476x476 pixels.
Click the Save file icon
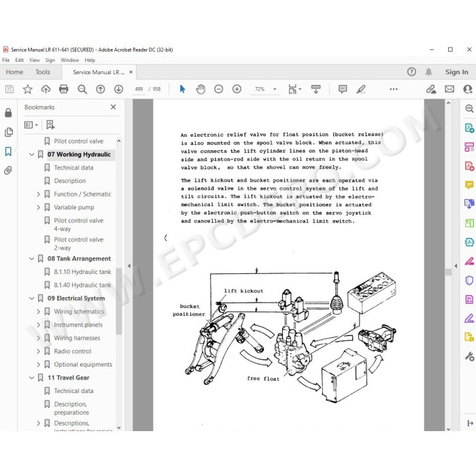[x=10, y=89]
